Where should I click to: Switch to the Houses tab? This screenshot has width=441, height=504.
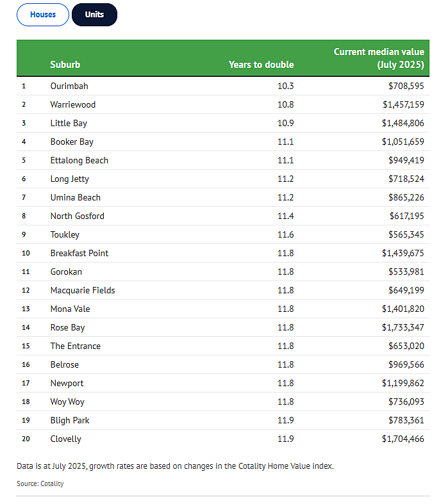click(x=43, y=15)
